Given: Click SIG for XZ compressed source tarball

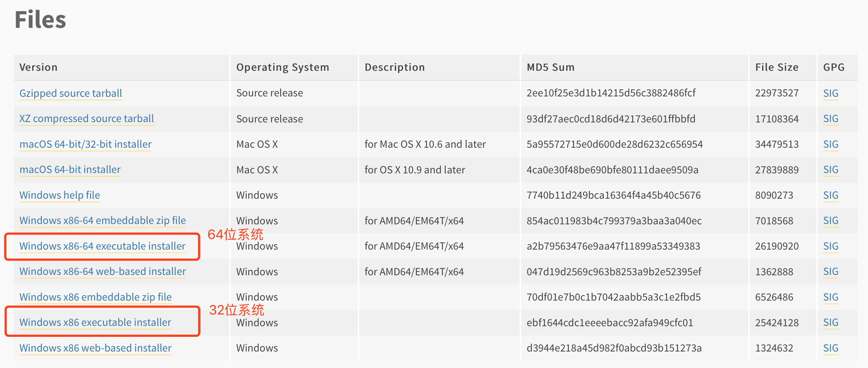Looking at the screenshot, I should (831, 119).
